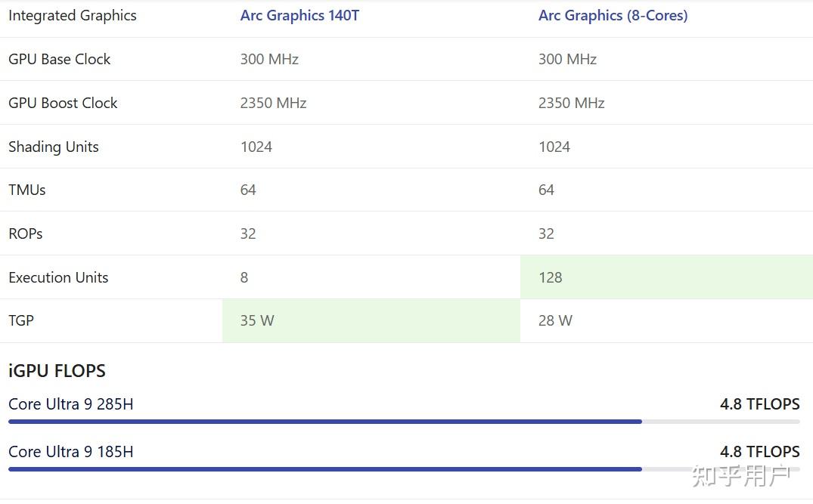813x504 pixels.
Task: Click the GPU Boost Clock label
Action: pos(63,103)
